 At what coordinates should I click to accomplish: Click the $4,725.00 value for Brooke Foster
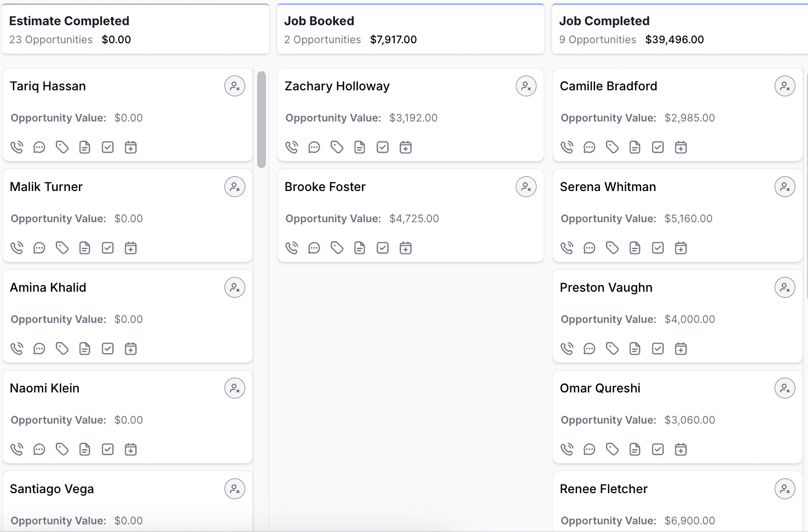[414, 218]
